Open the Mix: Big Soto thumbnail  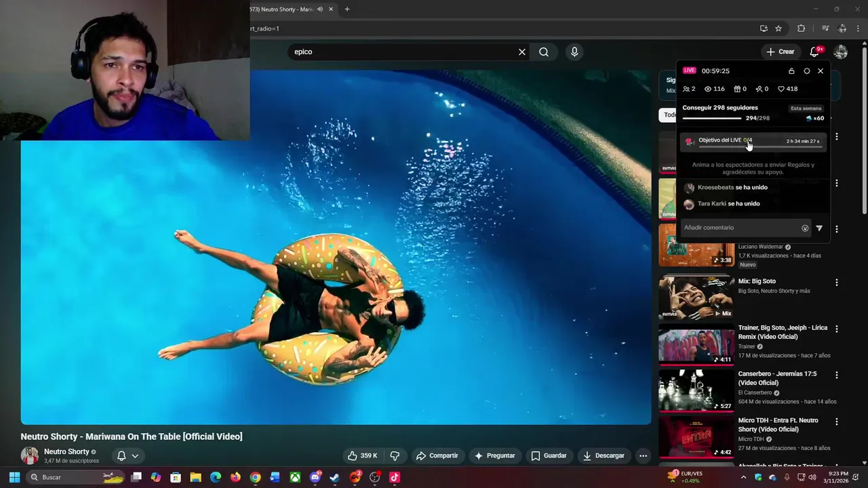[x=696, y=297]
